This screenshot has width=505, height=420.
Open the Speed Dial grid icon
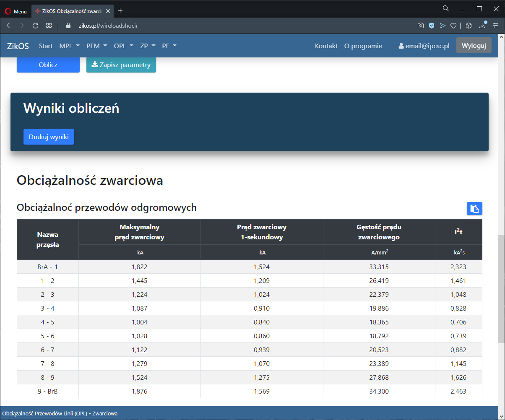click(x=49, y=26)
